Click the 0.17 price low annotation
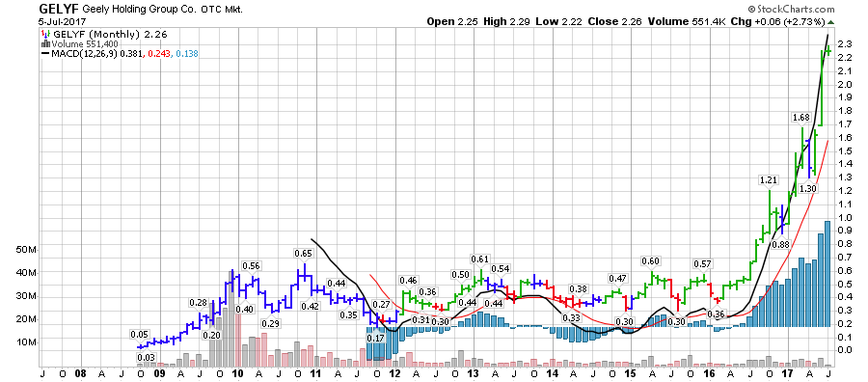The image size is (868, 382). click(375, 339)
